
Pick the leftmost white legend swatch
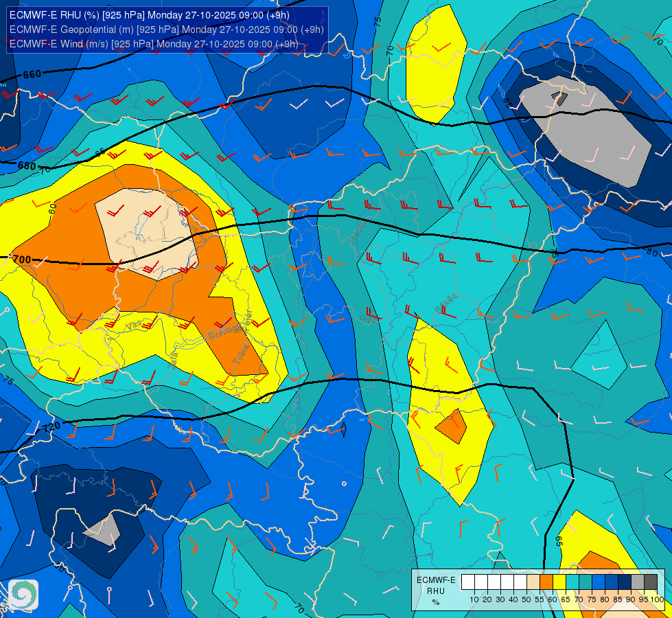point(468,582)
